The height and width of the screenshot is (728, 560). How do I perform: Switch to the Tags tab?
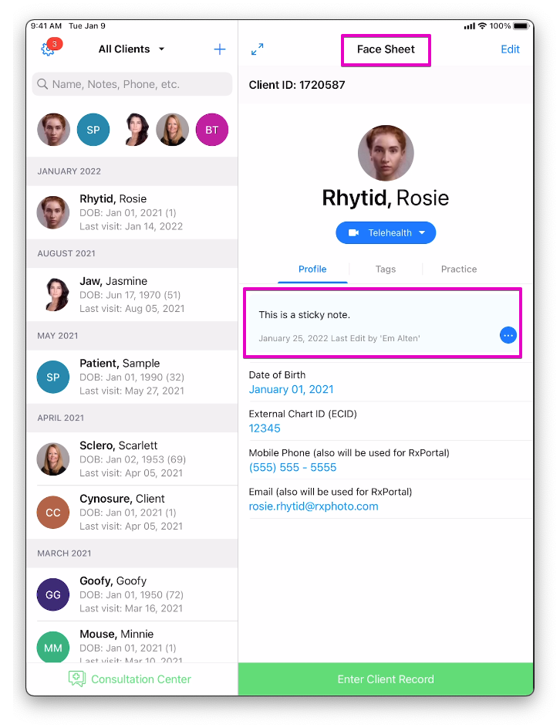pyautogui.click(x=386, y=269)
